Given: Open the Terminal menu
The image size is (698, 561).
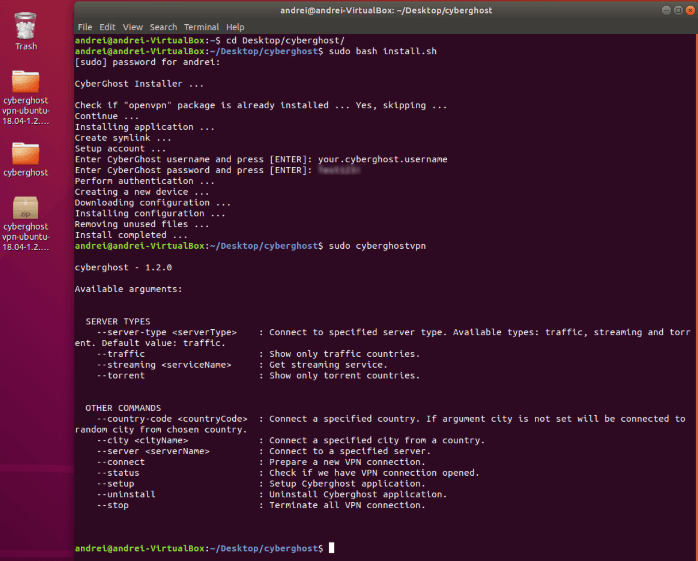Looking at the screenshot, I should coord(201,27).
